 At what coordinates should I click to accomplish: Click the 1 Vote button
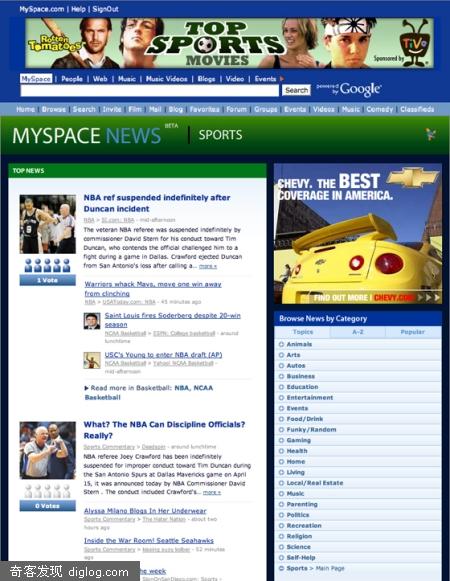(47, 280)
